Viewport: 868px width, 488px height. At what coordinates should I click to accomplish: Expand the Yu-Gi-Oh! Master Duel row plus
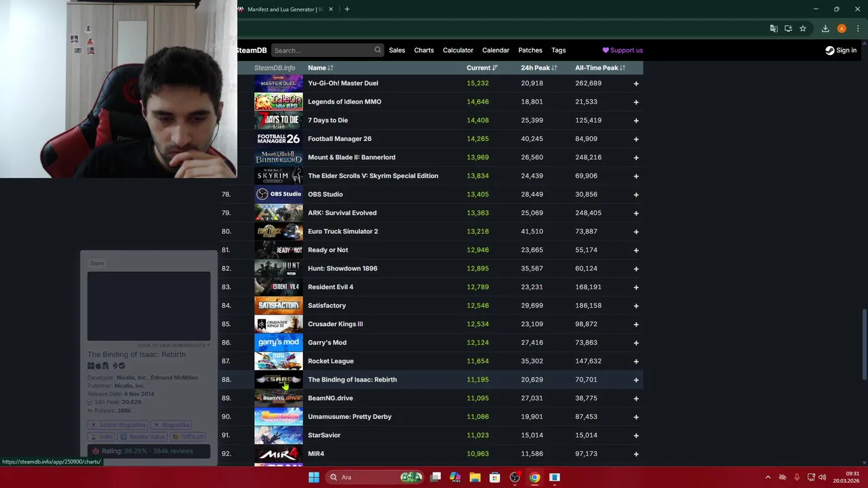pos(636,83)
